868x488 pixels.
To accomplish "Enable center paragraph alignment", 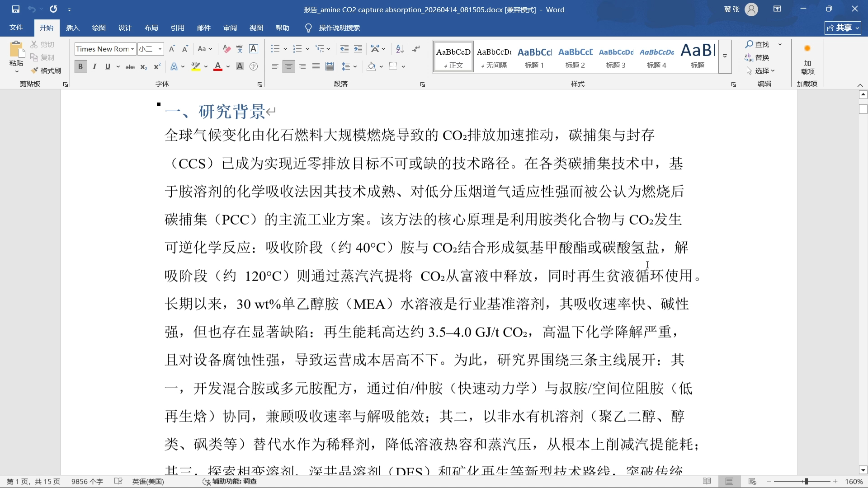I will click(288, 67).
